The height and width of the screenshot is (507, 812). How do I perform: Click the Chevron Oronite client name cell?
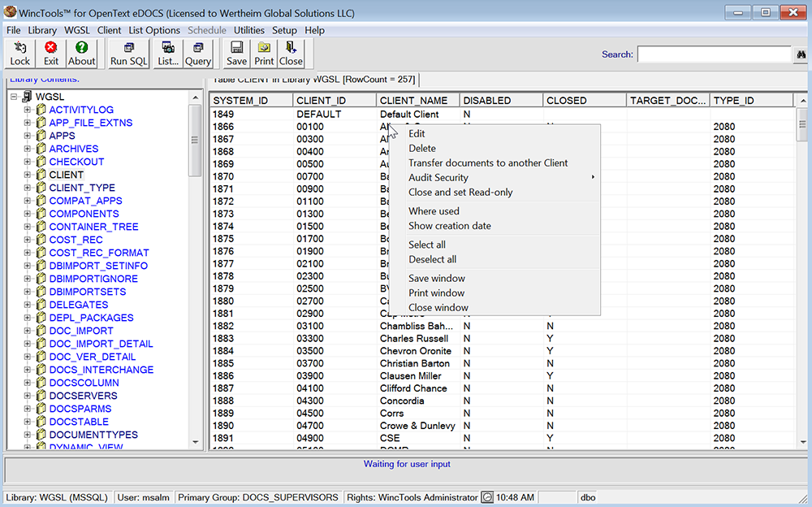point(416,351)
